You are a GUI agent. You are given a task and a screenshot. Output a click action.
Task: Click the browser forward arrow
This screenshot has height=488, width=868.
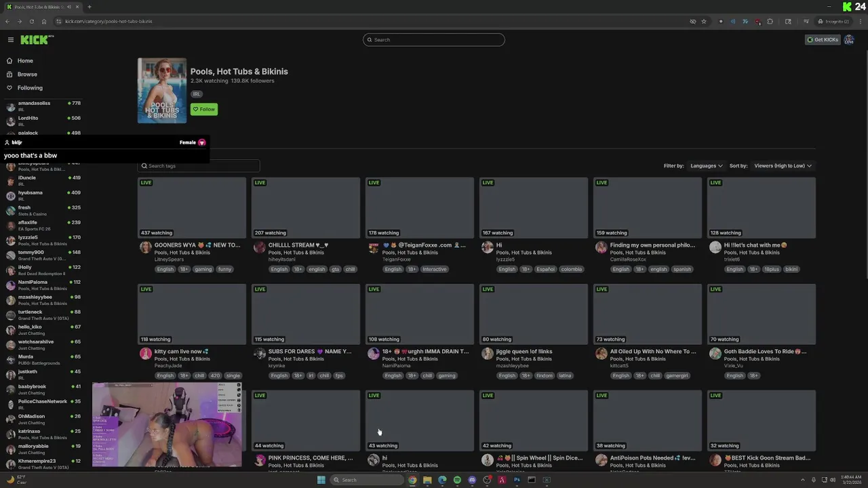[x=19, y=22]
